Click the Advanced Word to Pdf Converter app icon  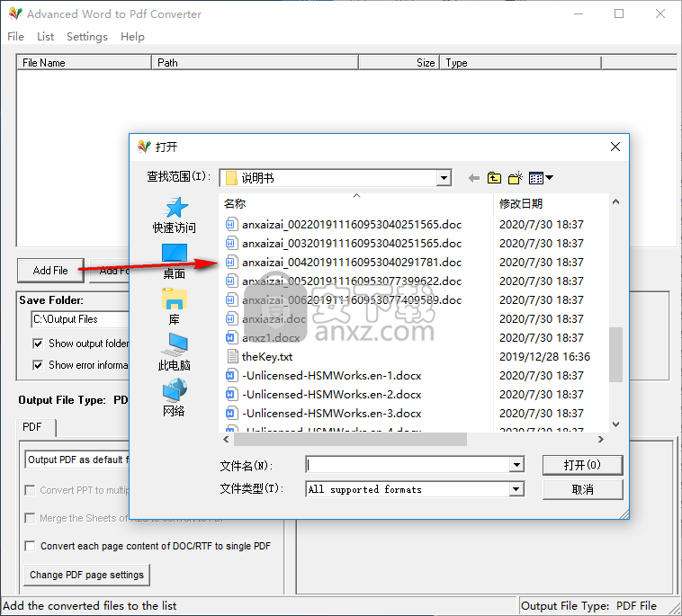(x=15, y=13)
